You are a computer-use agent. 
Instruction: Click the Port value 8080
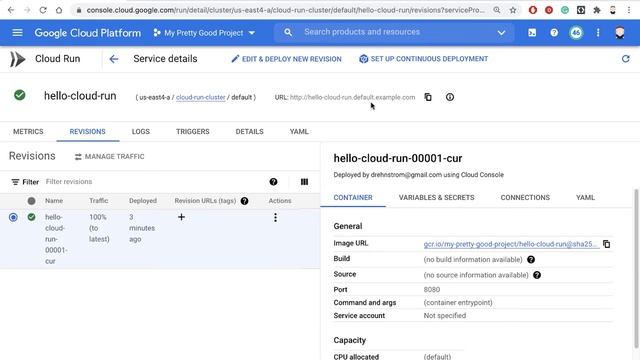432,289
